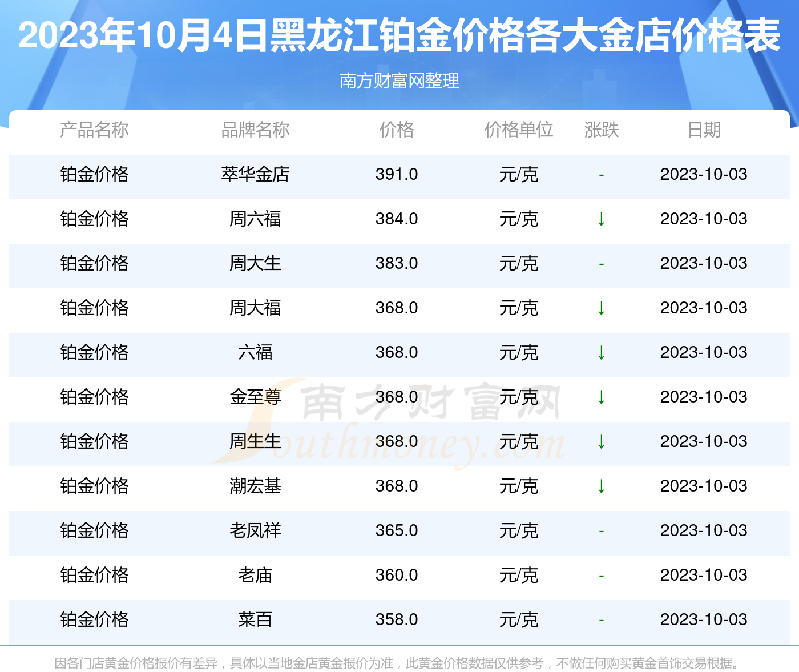Click the down arrow in 金至尊 row
799x672 pixels.
(601, 397)
